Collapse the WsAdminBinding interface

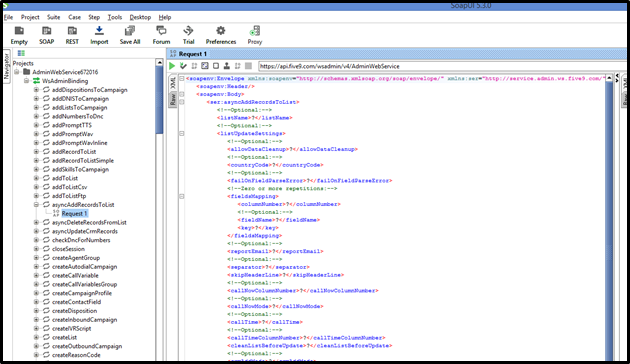[26, 81]
